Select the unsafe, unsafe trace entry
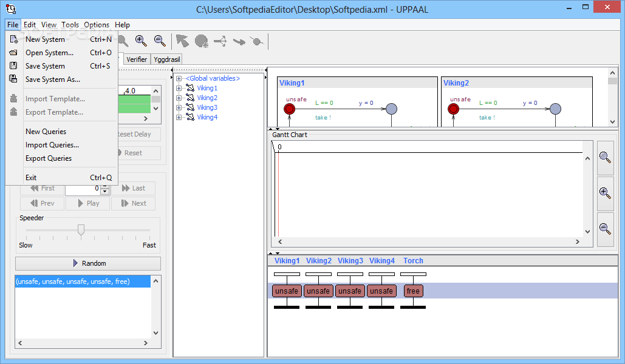Screen dimensions: 625x364 click(x=83, y=281)
